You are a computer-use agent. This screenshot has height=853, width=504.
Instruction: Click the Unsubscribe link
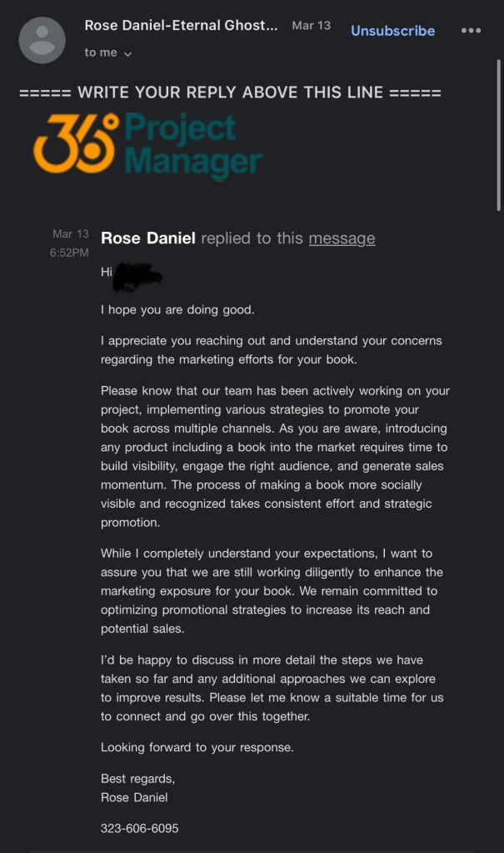(x=392, y=31)
